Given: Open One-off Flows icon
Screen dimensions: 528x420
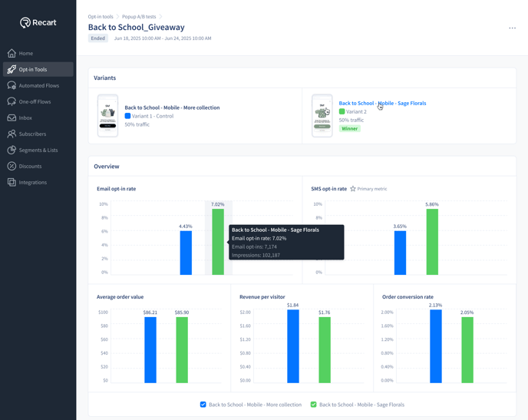Looking at the screenshot, I should [12, 101].
